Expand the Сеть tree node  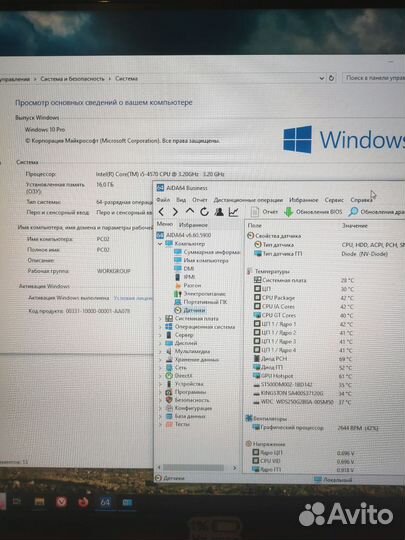coord(160,368)
